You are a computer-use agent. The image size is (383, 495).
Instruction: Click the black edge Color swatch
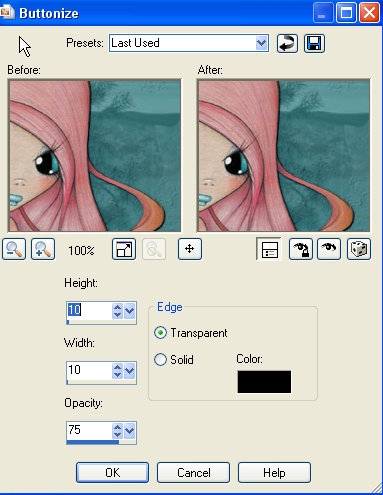point(264,382)
